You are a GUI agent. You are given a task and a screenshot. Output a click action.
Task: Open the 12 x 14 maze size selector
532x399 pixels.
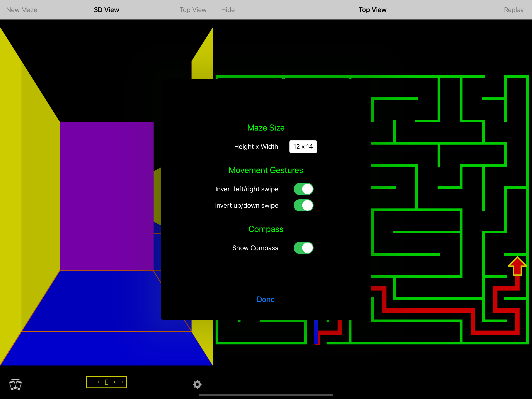(303, 147)
